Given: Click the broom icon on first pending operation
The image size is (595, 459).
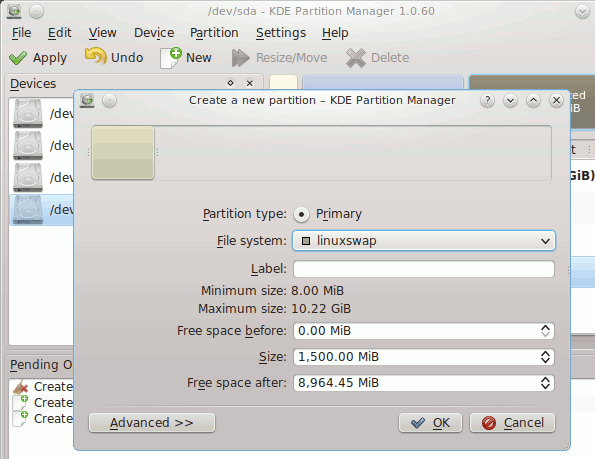Looking at the screenshot, I should 20,387.
